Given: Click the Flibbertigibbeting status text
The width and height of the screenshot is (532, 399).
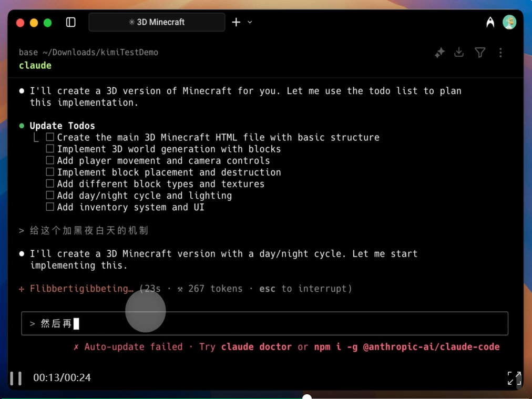Looking at the screenshot, I should coord(81,289).
